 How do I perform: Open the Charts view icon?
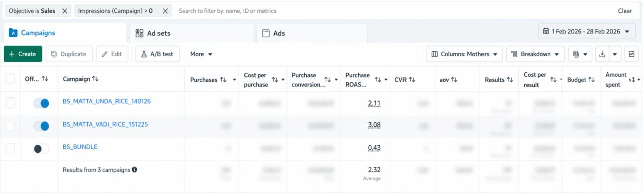click(631, 54)
